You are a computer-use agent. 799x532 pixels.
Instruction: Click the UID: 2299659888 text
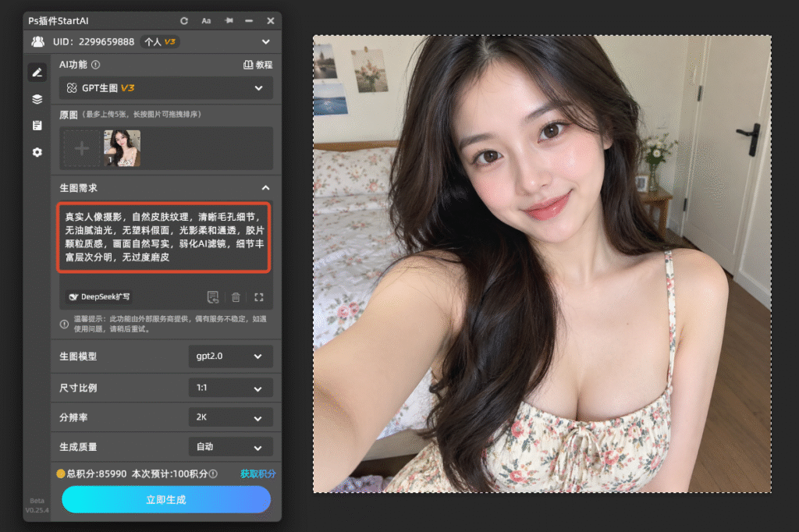tap(94, 42)
